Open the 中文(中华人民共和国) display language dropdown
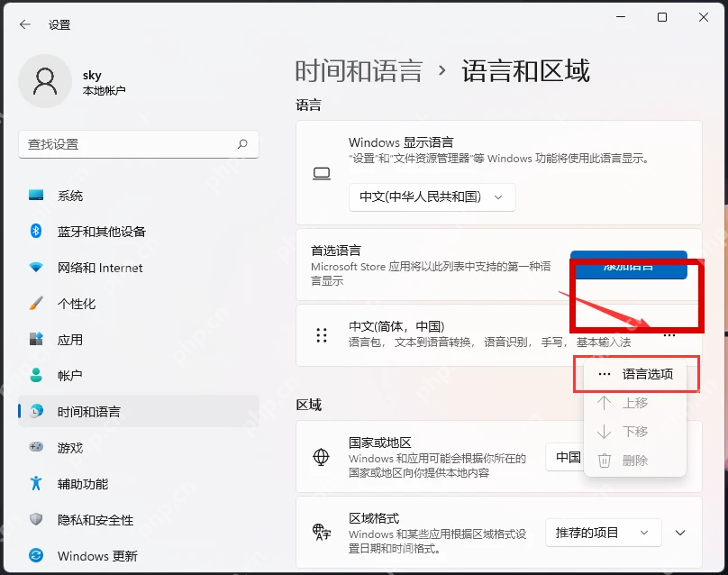The image size is (728, 575). click(x=432, y=197)
